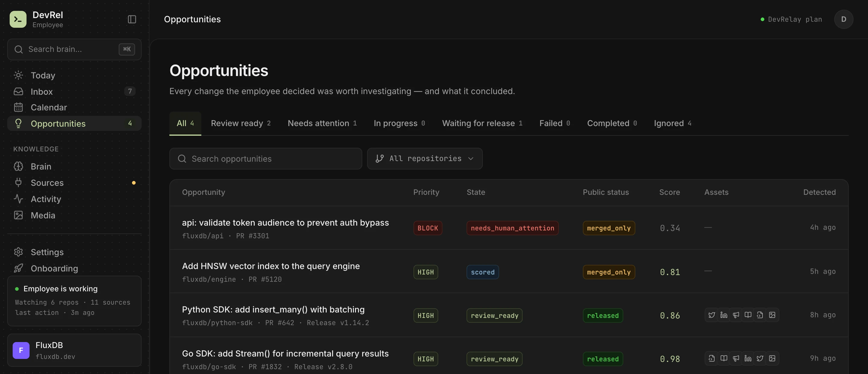Open the user avatar D menu

[x=843, y=19]
